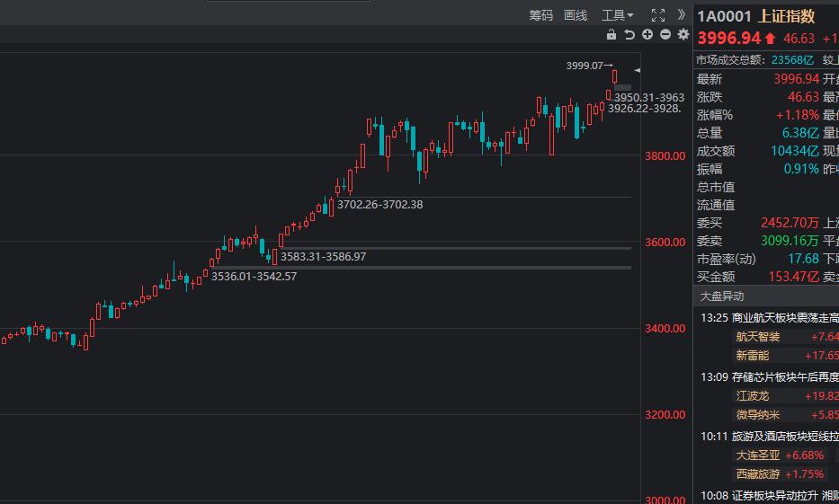Screen dimensions: 839x504
Task: Click the 3950.31-3963 gap label
Action: [x=649, y=98]
